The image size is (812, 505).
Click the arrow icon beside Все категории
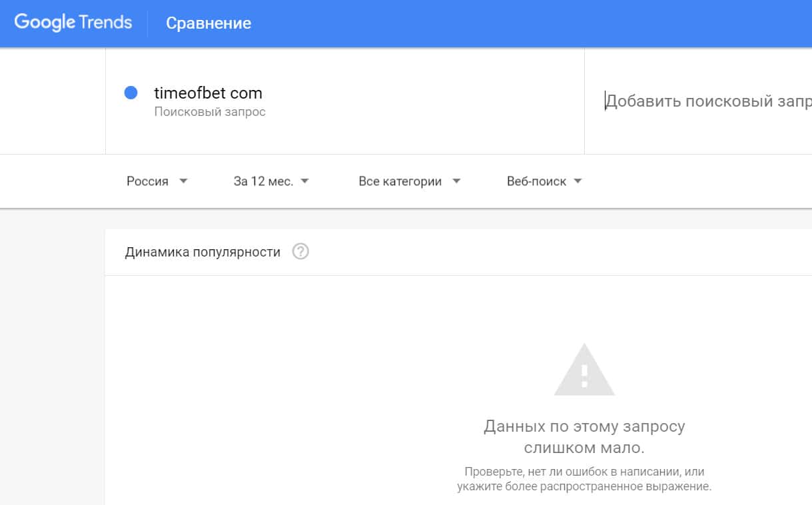coord(456,181)
